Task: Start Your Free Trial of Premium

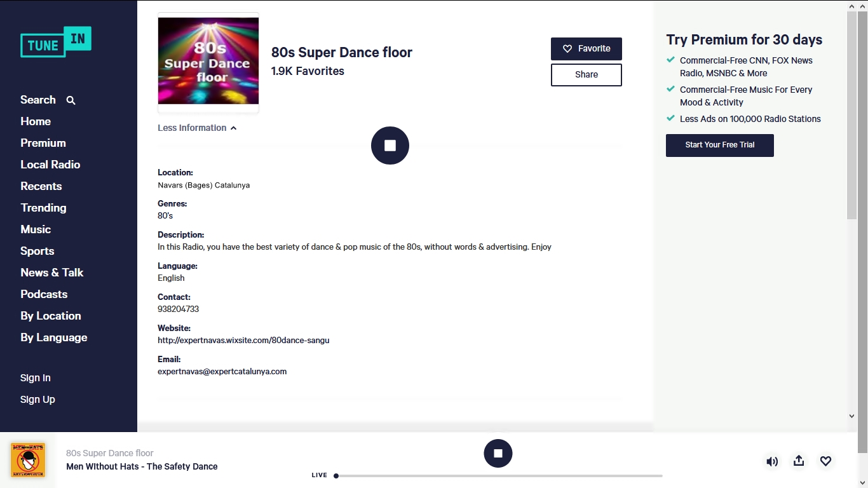Action: [x=719, y=145]
